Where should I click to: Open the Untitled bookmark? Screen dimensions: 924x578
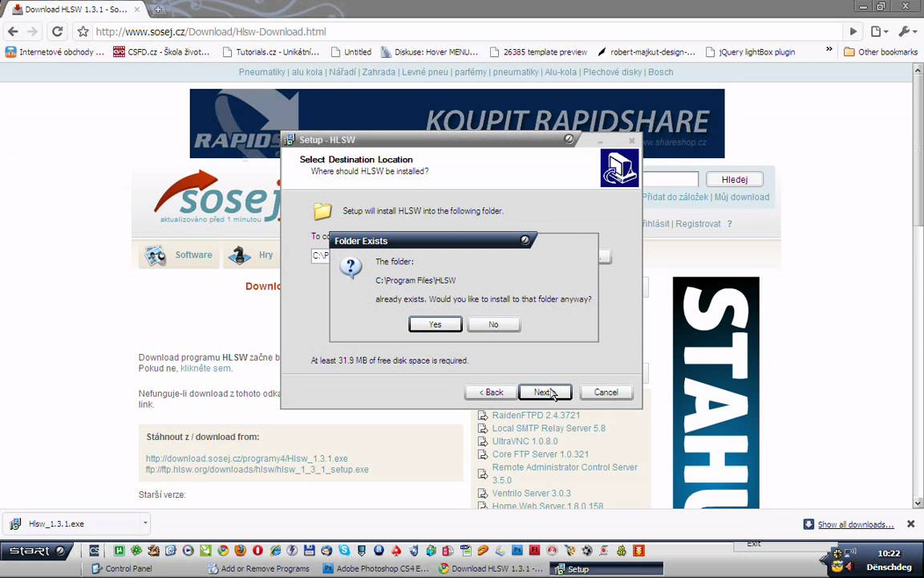(351, 52)
